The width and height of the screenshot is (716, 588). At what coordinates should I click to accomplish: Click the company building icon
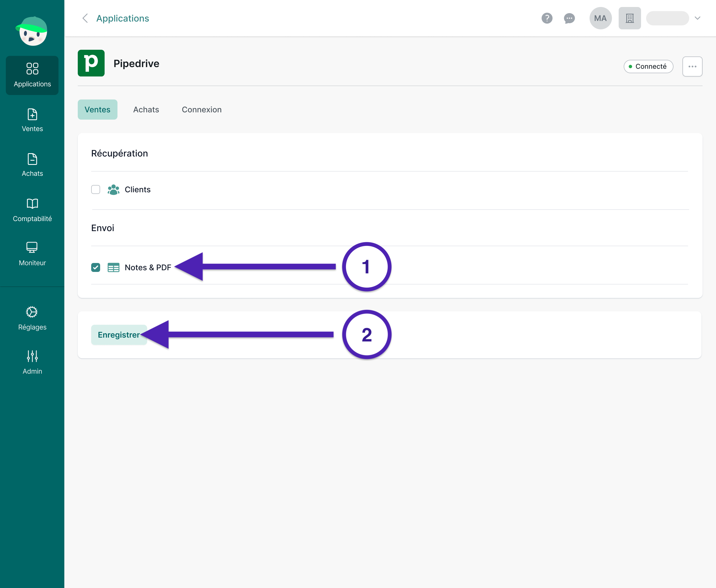(x=630, y=18)
